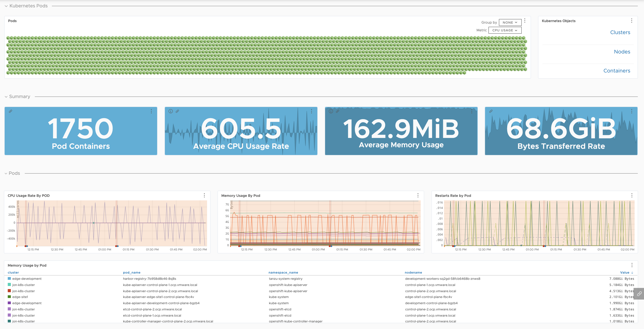The height and width of the screenshot is (329, 644).
Task: Click pod name harbor-registry-7b958d8b46-8sj8s
Action: point(150,279)
